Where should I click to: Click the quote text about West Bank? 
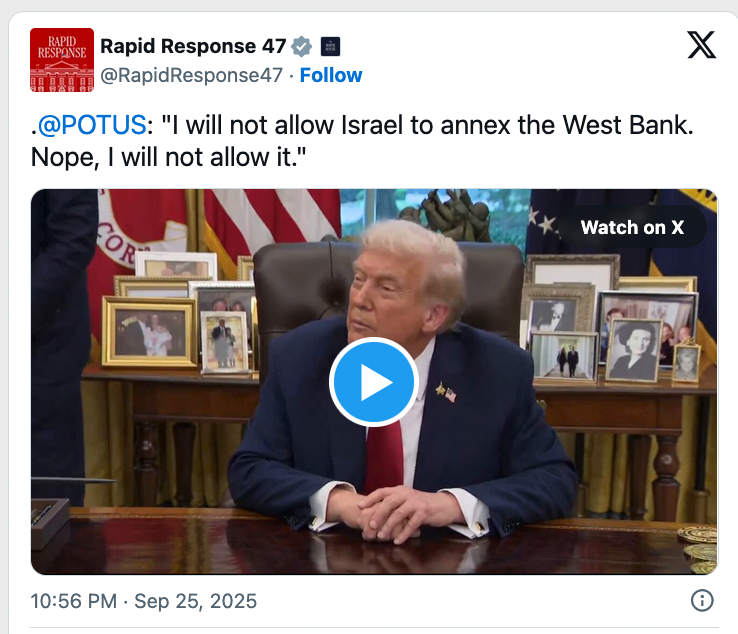(362, 141)
